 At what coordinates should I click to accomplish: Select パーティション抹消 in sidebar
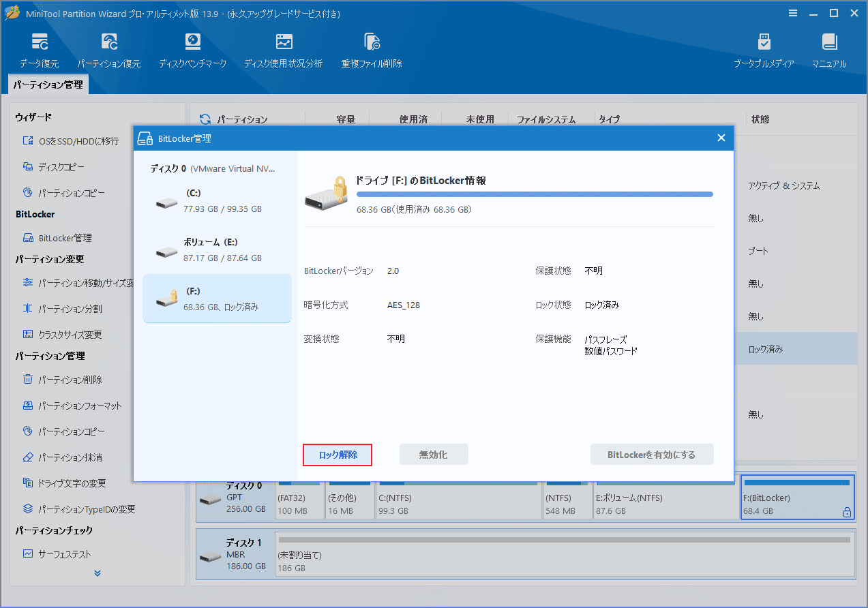63,457
